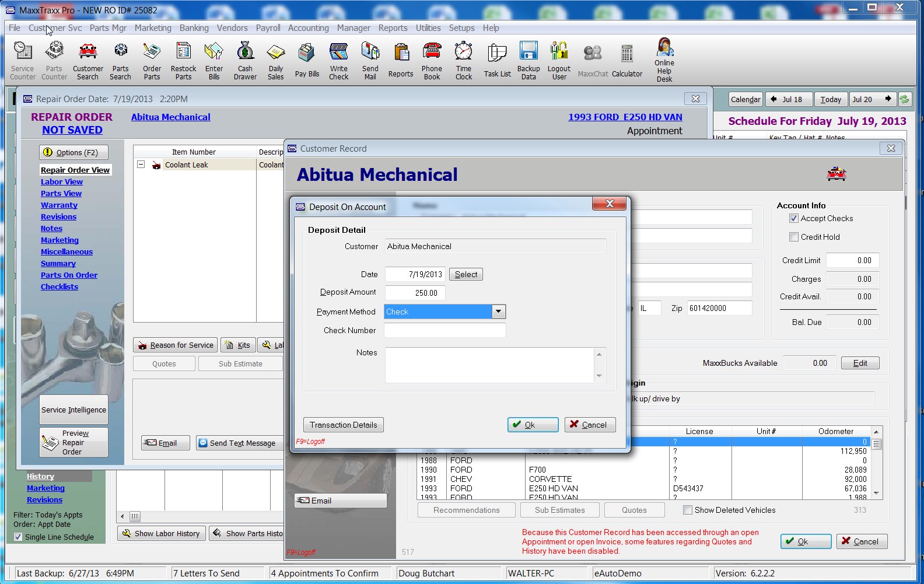924x584 pixels.
Task: Click Ok in Deposit On Account dialog
Action: coord(533,425)
